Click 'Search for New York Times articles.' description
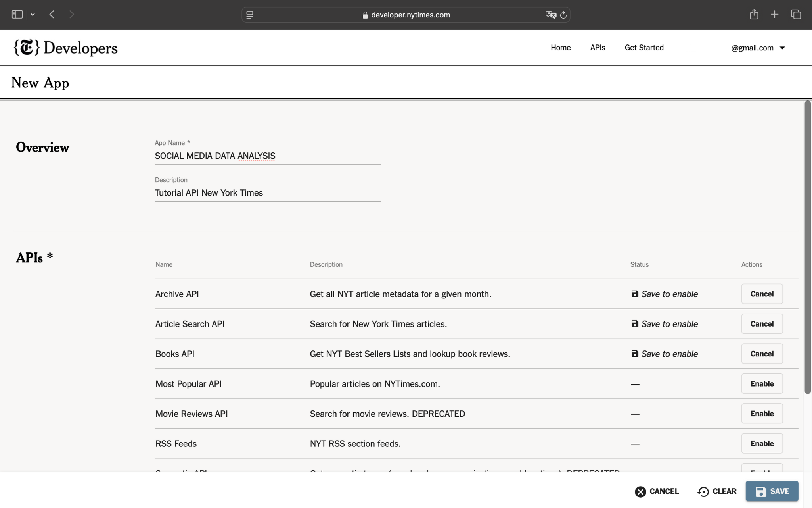The height and width of the screenshot is (508, 812). coord(378,324)
